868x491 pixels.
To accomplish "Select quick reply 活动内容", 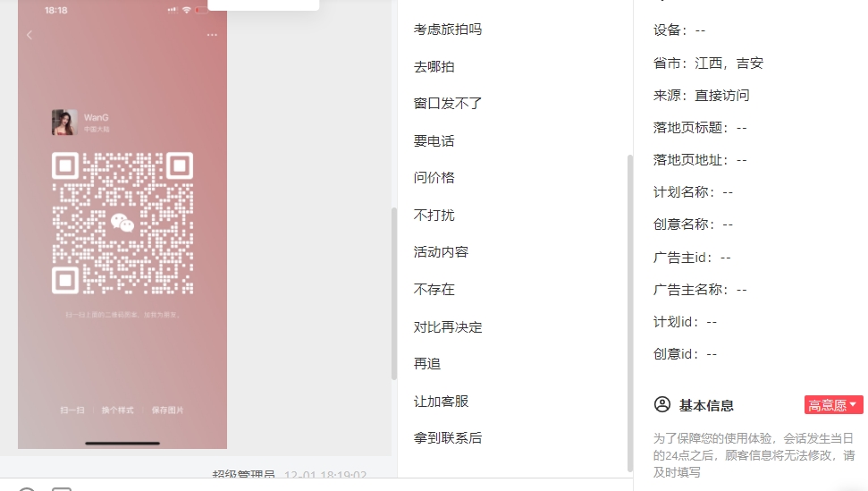I will [441, 252].
